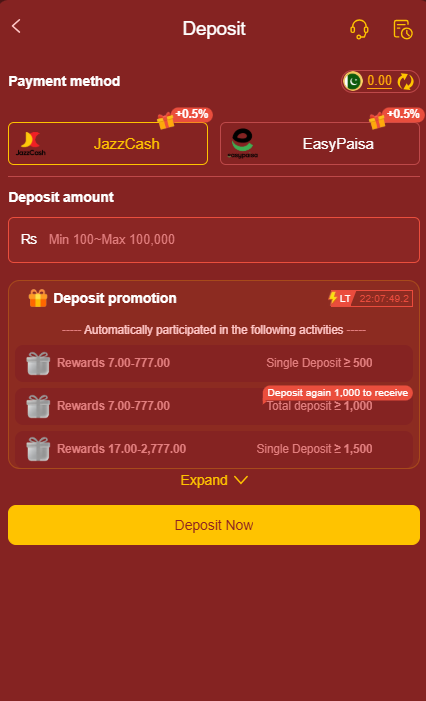Open the Total deposit ≥ 1,000 reward row
This screenshot has height=701, width=426.
pyautogui.click(x=214, y=406)
